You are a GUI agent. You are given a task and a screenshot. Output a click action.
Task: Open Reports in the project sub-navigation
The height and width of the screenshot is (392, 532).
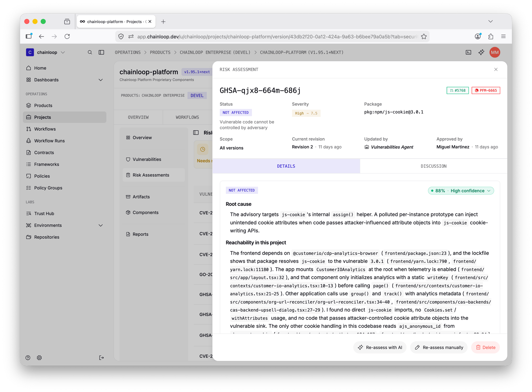154,234
